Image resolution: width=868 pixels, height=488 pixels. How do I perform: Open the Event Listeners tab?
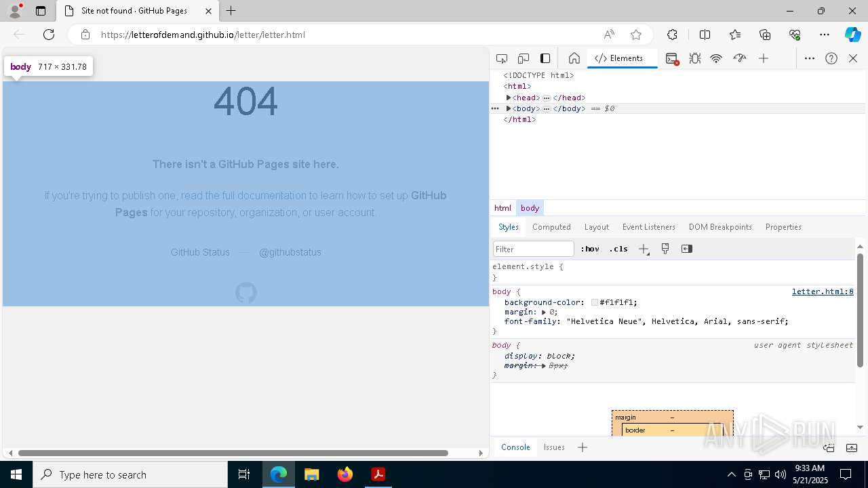649,227
